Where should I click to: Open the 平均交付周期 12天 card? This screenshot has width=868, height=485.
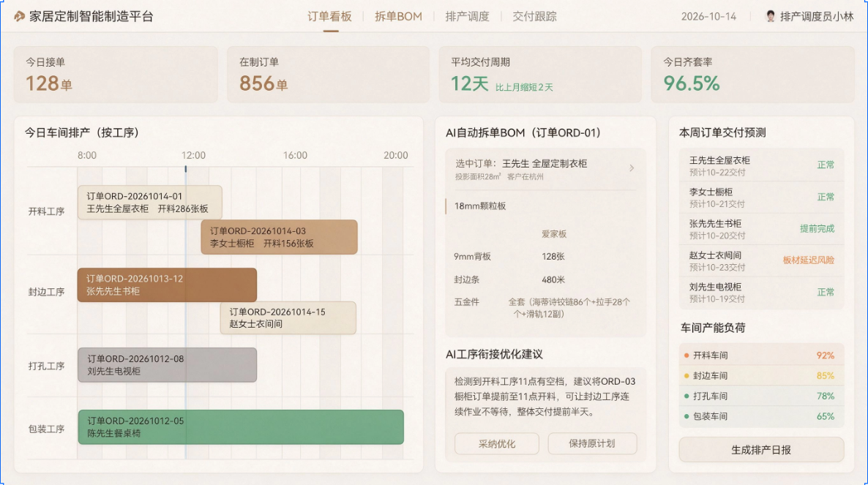pos(540,74)
